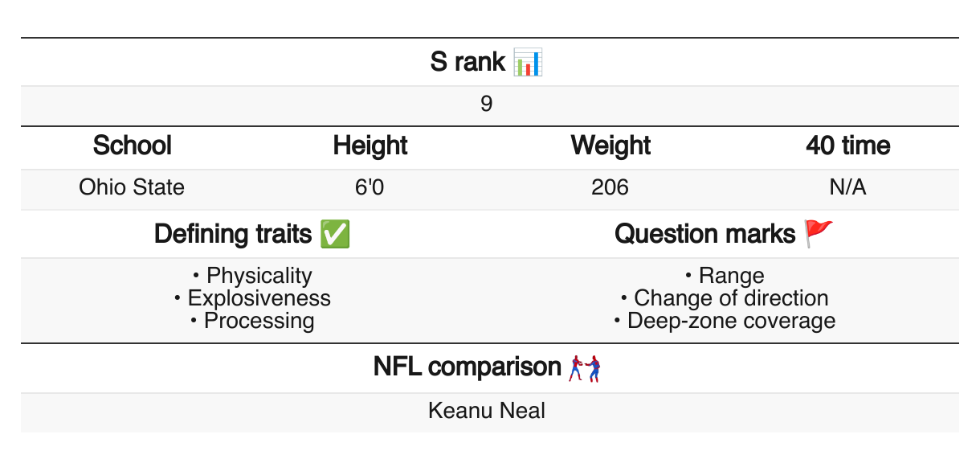Click the rank value 9

(487, 105)
